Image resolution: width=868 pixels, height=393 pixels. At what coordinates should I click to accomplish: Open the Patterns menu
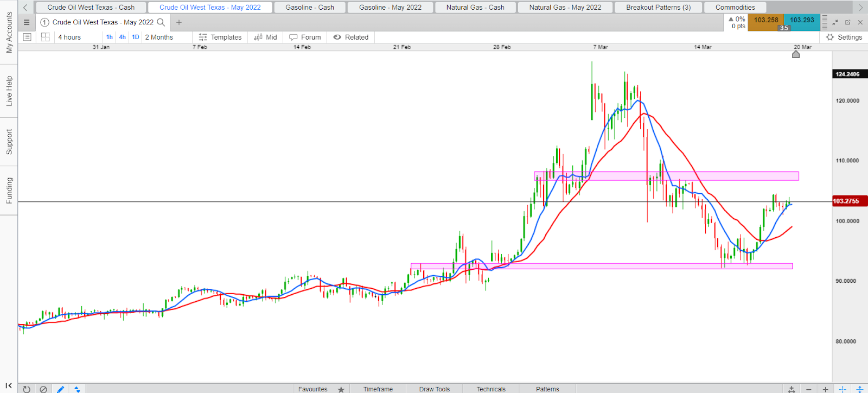click(x=547, y=389)
